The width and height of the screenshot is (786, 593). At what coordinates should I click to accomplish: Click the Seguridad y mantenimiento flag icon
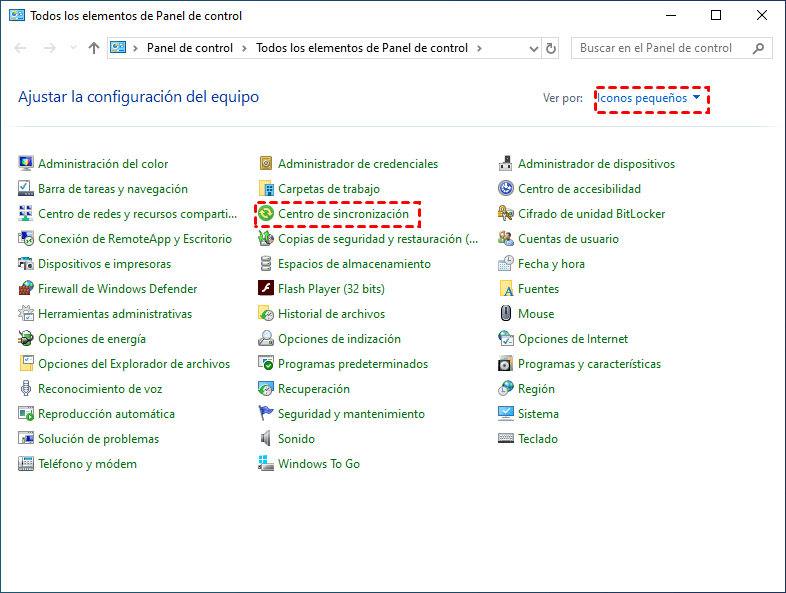point(266,414)
